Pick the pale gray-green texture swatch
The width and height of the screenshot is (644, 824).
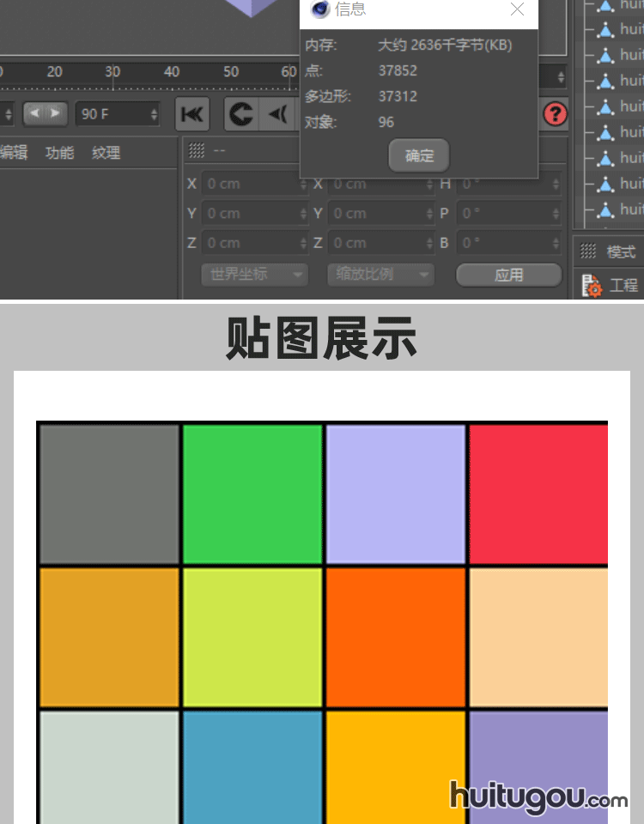[109, 767]
